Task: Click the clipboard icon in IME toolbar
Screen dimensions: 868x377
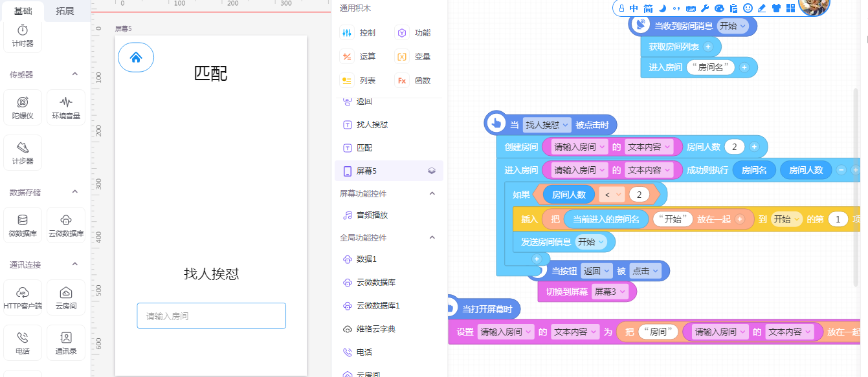Action: (x=734, y=8)
